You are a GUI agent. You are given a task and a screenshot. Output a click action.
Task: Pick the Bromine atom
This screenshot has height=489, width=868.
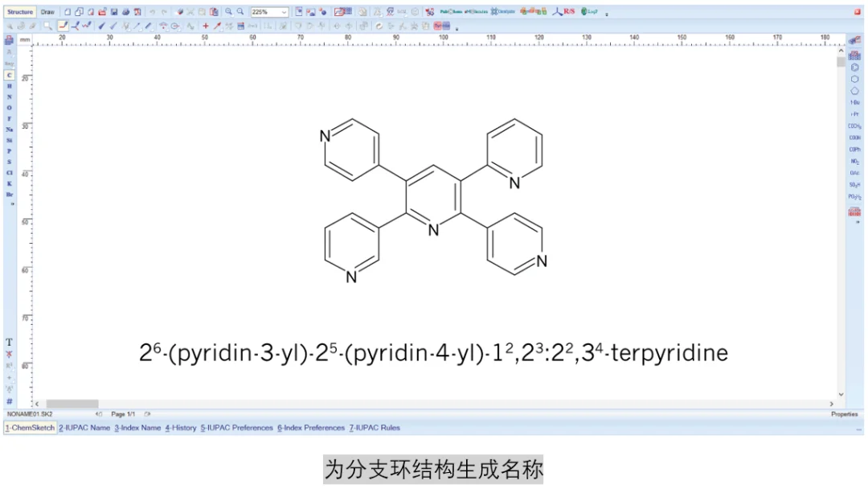(x=10, y=195)
